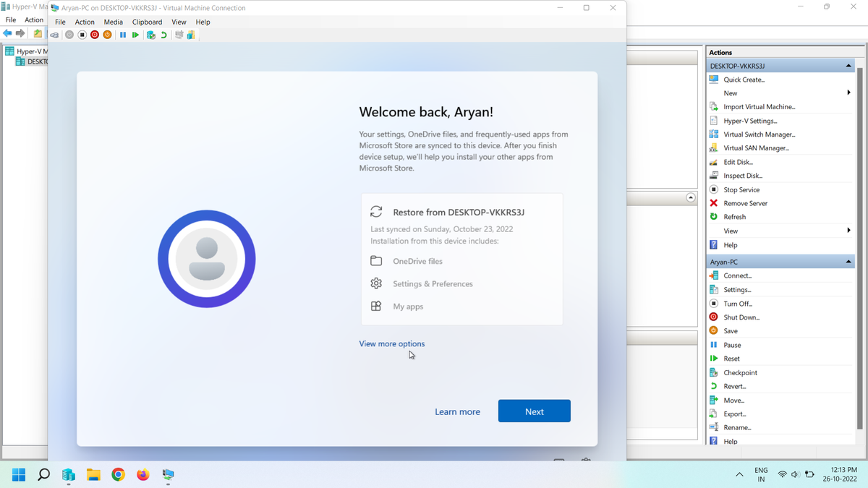Pause the VM using the toolbar pause icon
The height and width of the screenshot is (488, 868).
(x=123, y=35)
